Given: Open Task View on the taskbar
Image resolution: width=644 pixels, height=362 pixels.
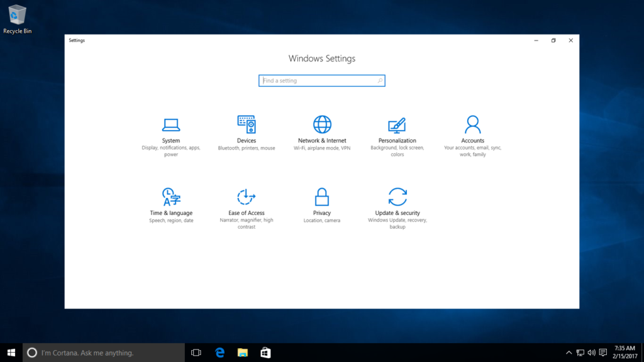Looking at the screenshot, I should coord(196,353).
